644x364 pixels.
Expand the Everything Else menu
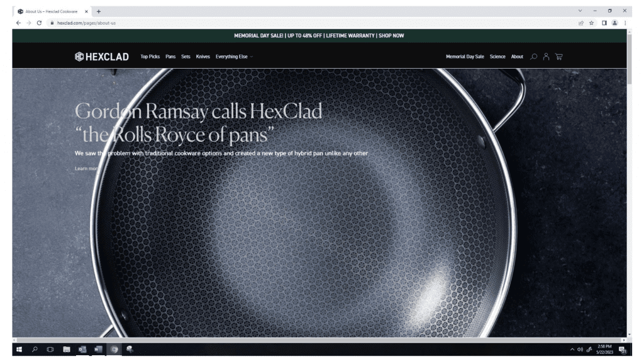[234, 57]
